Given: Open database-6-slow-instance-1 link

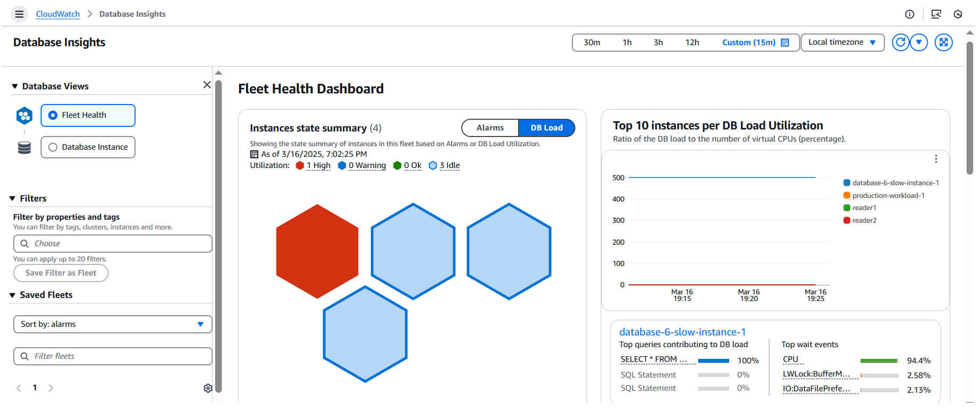Looking at the screenshot, I should click(x=682, y=332).
